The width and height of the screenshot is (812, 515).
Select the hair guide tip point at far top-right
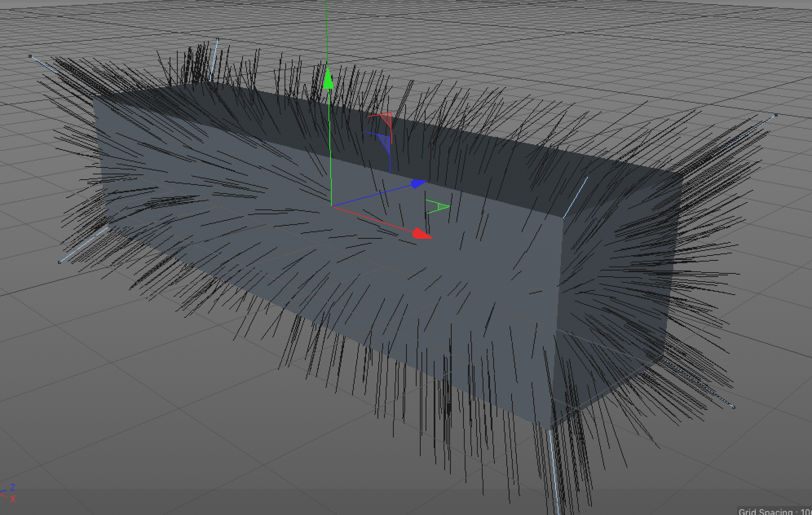click(776, 115)
